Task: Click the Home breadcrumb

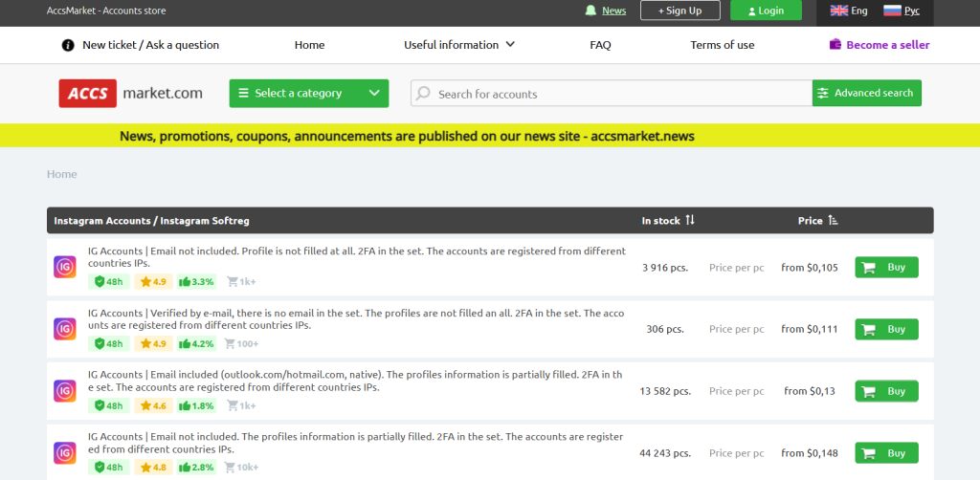Action: tap(62, 174)
